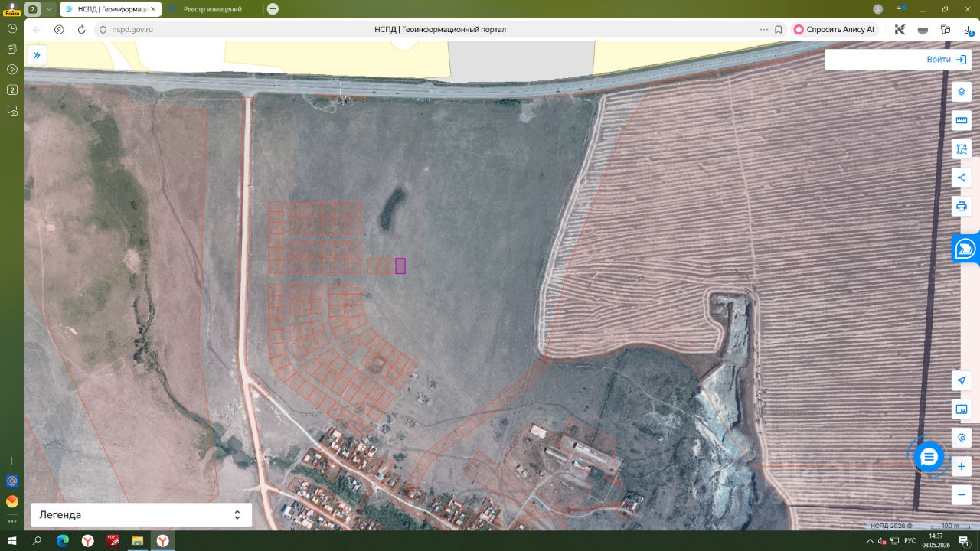Activate the area selection search tool
This screenshot has width=980, height=551.
coord(962,149)
